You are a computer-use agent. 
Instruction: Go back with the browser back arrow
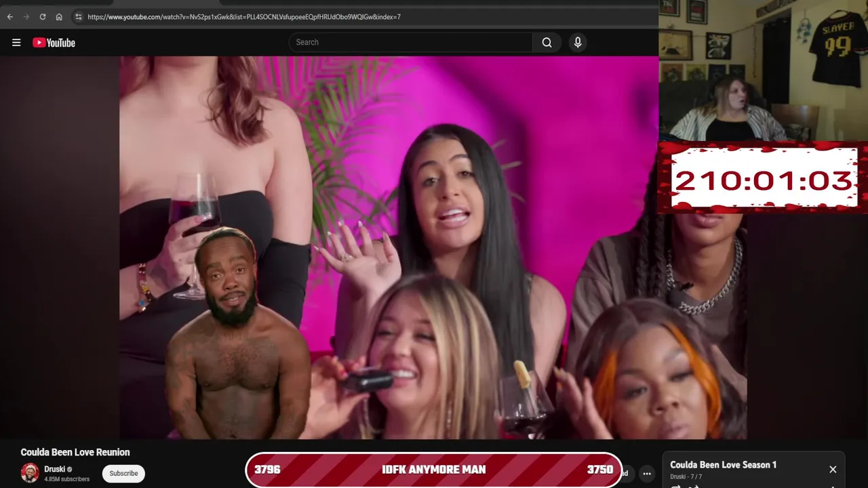[9, 17]
